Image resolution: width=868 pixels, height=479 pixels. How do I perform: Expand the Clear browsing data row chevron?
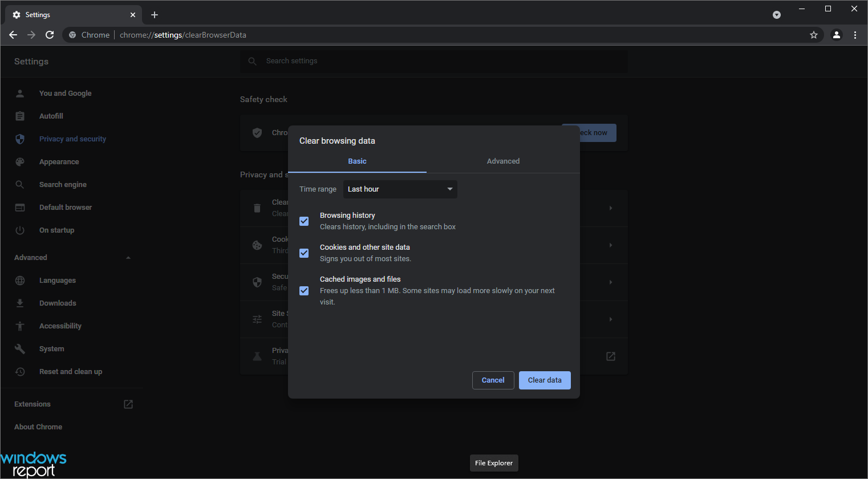[611, 208]
